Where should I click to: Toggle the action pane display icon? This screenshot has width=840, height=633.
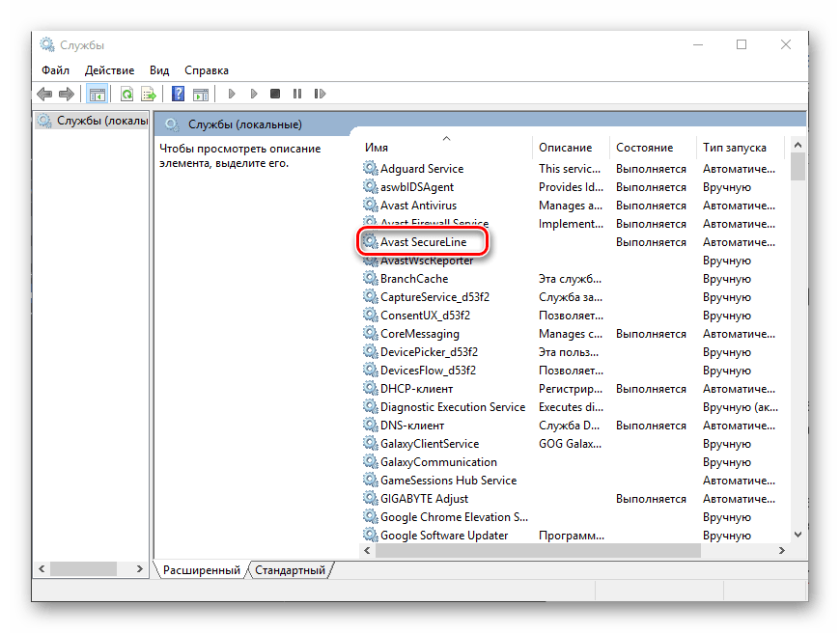click(201, 94)
